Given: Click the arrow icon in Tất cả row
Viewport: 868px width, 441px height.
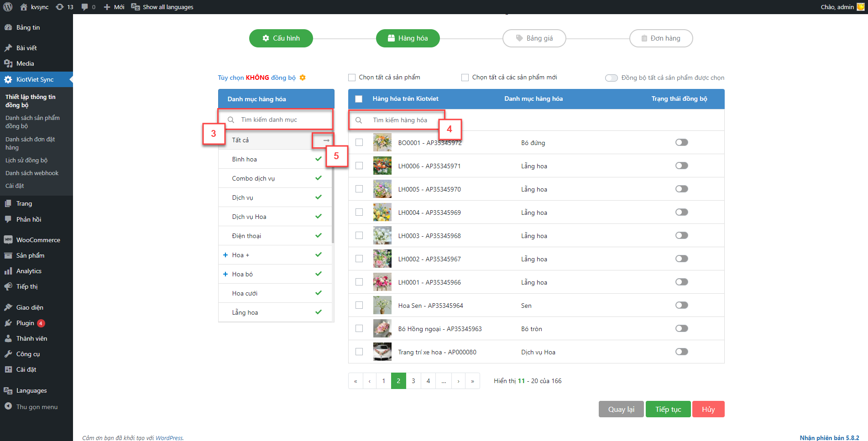Looking at the screenshot, I should (x=326, y=140).
